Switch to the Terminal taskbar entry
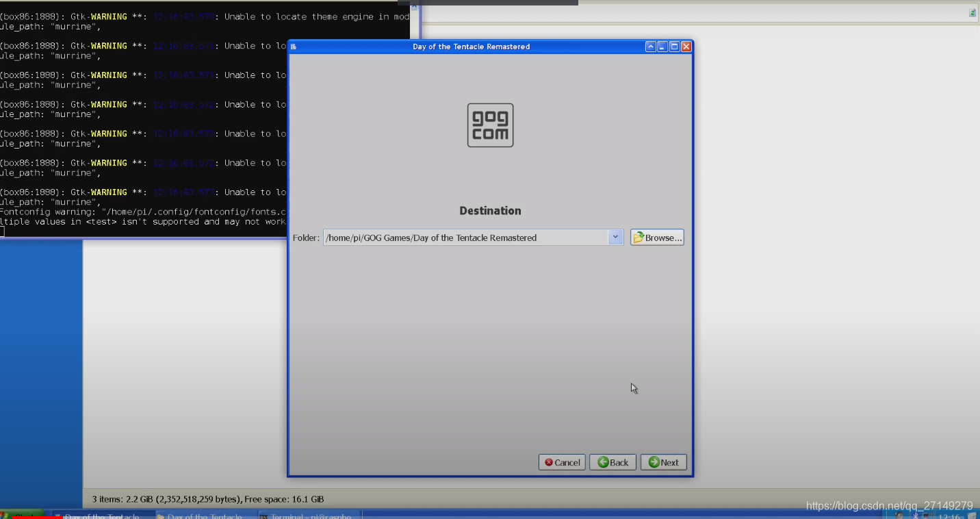Viewport: 980px width, 519px height. pyautogui.click(x=309, y=516)
